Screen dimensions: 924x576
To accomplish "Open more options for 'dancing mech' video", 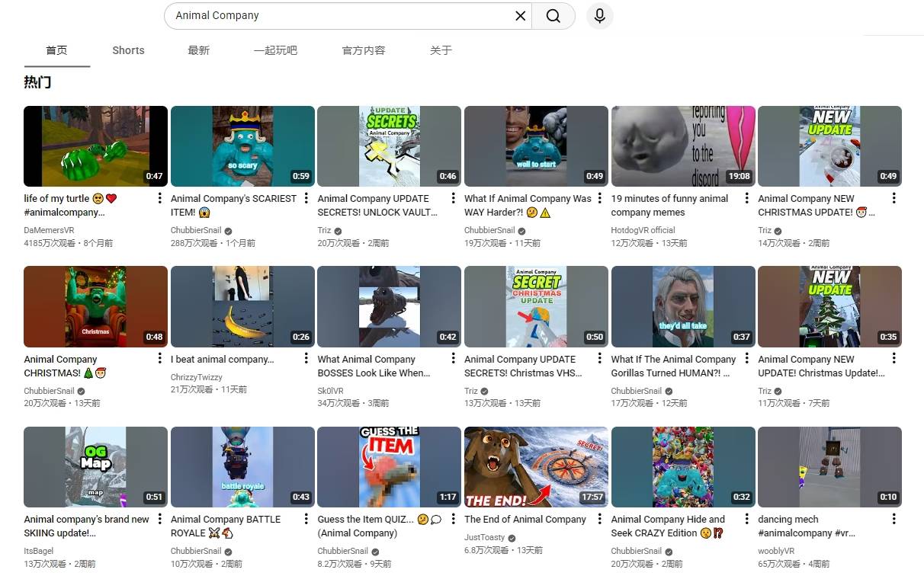I will pyautogui.click(x=894, y=520).
